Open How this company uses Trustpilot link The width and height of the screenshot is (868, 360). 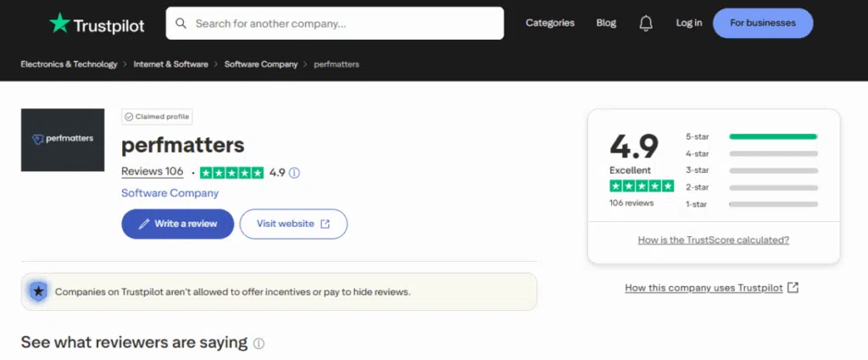tap(704, 287)
